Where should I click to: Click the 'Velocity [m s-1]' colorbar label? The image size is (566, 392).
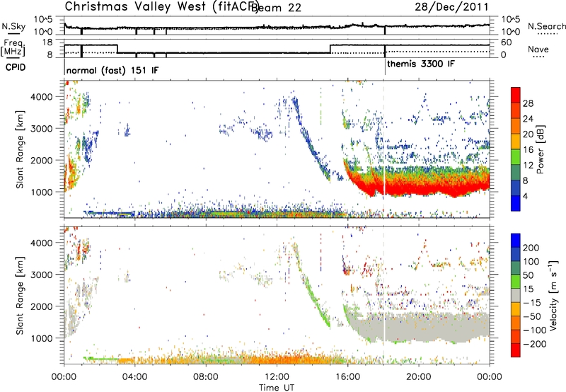coord(553,295)
